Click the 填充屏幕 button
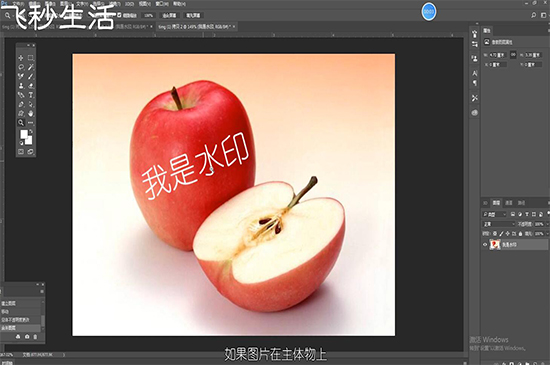 (193, 15)
